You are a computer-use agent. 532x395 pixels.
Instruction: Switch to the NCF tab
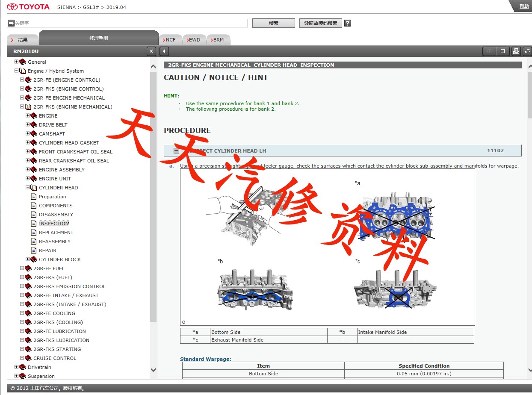point(171,40)
